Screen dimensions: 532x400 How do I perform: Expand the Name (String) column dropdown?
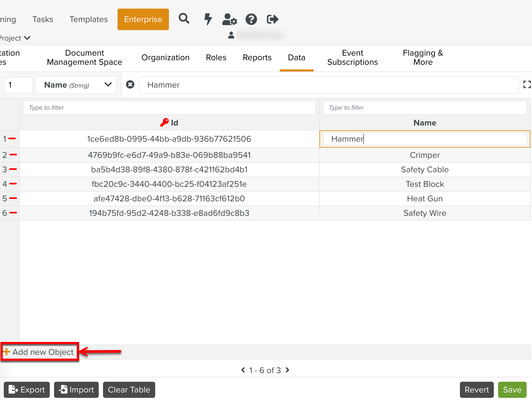coord(108,85)
